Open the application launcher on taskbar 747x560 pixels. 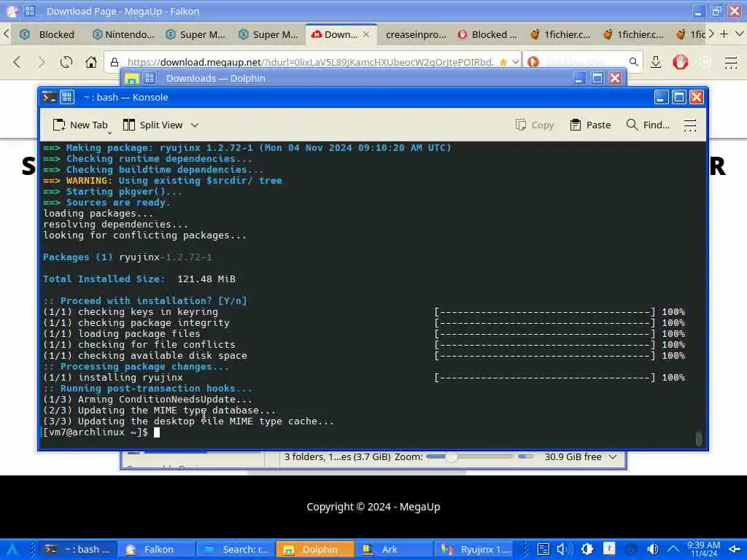click(x=12, y=550)
